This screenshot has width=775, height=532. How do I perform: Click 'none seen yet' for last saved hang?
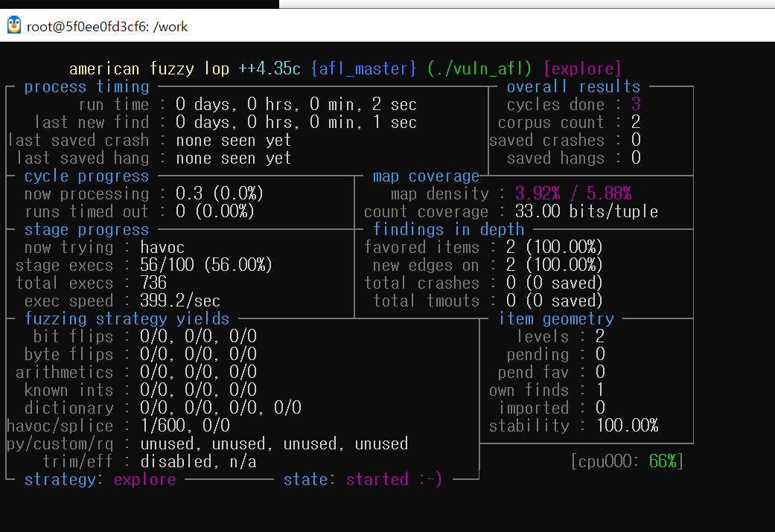pyautogui.click(x=233, y=158)
